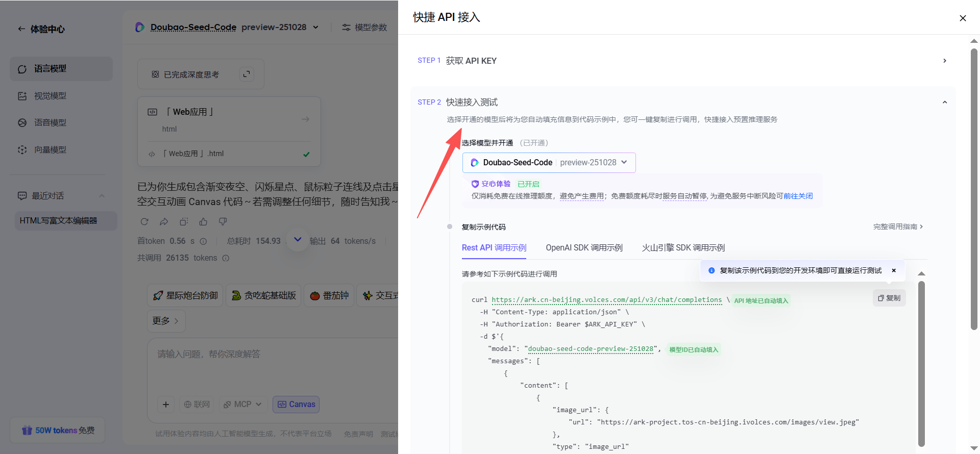Click the API panel's main scrollbar thumb
Image resolution: width=980 pixels, height=454 pixels.
point(974,189)
